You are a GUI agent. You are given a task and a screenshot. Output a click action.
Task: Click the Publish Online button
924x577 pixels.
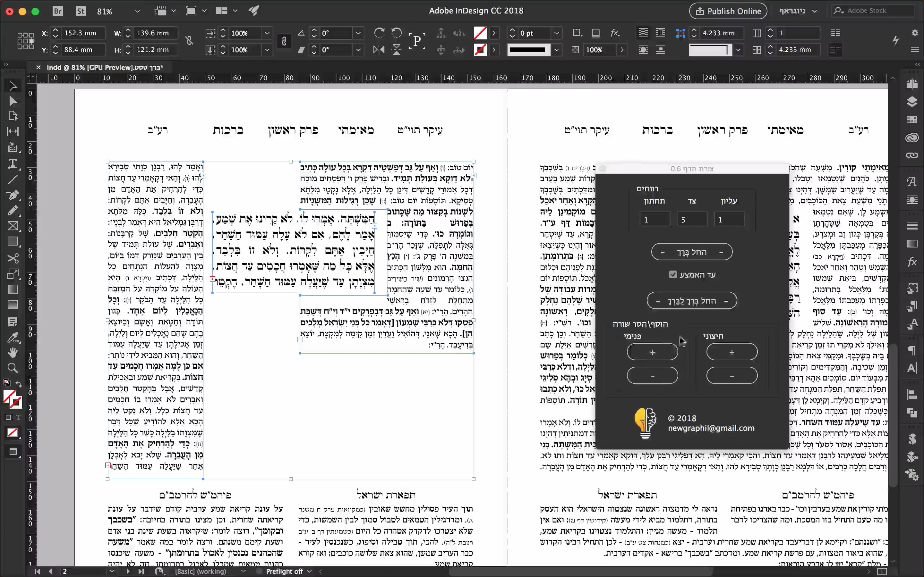click(x=728, y=11)
